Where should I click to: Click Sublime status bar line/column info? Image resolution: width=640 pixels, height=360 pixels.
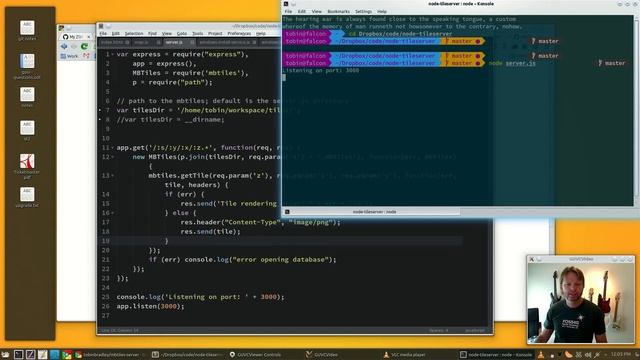120,330
